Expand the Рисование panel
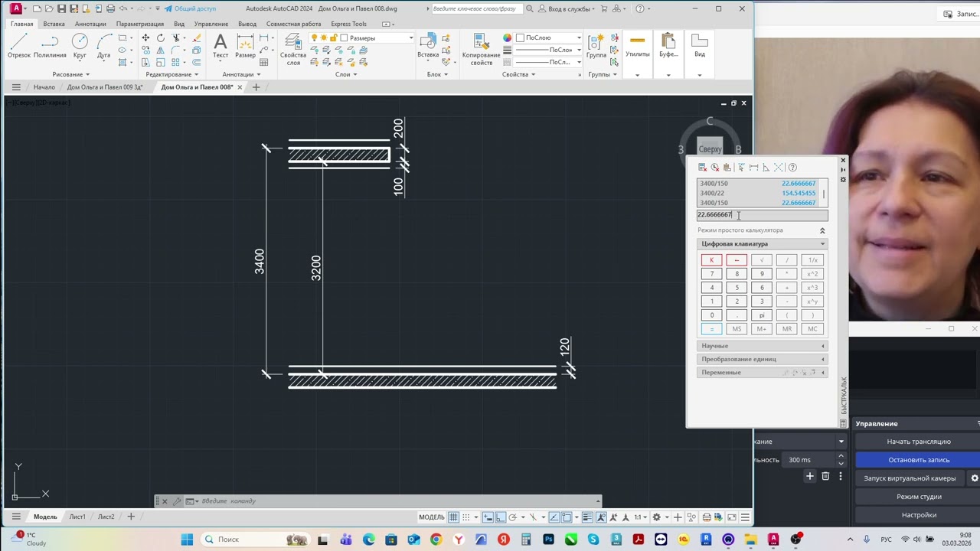 click(71, 74)
